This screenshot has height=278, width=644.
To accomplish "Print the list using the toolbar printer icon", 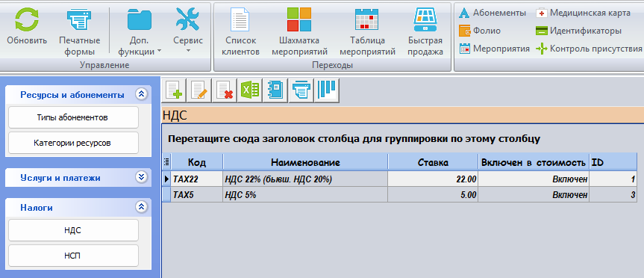I will pos(301,90).
